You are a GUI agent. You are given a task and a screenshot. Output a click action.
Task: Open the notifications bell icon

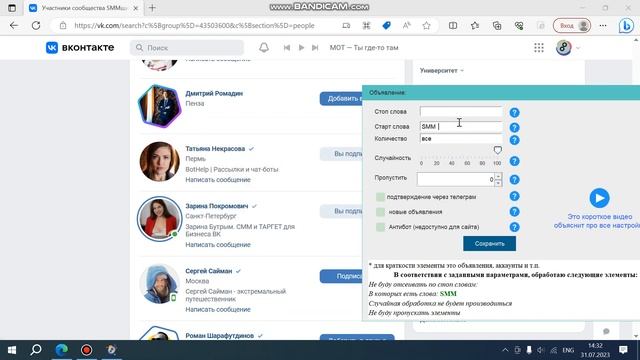[264, 48]
